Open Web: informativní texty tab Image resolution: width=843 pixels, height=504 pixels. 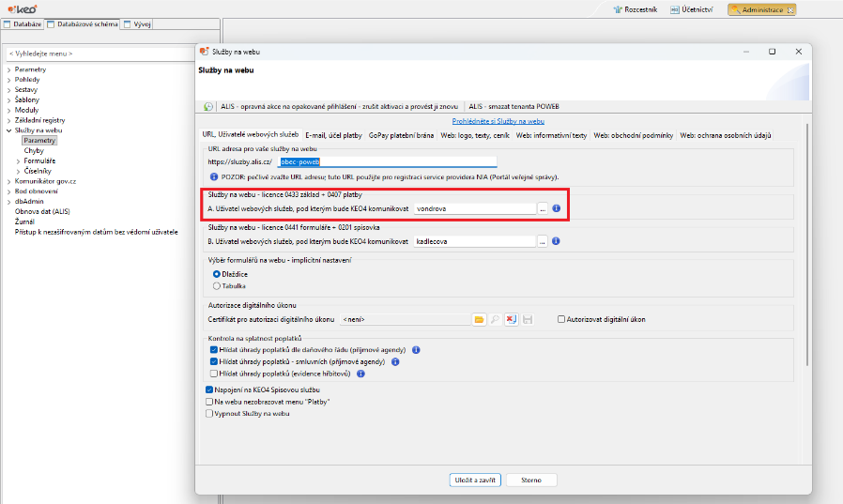[551, 135]
